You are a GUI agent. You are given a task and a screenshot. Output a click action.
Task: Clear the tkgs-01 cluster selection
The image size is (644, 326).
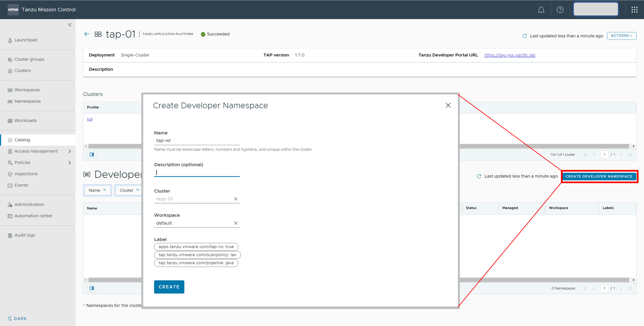coord(236,199)
